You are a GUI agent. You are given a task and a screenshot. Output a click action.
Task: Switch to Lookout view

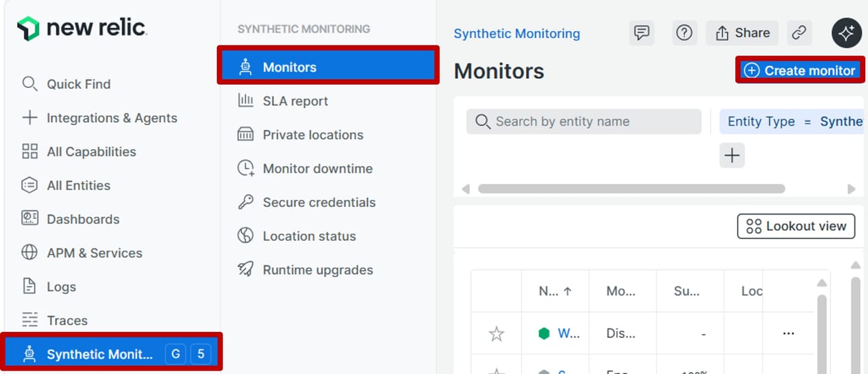coord(796,227)
